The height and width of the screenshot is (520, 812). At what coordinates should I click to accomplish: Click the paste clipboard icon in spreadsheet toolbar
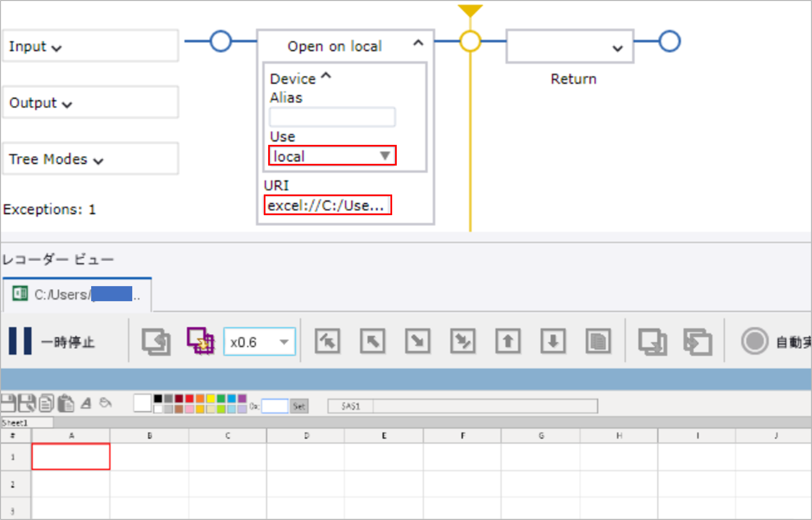[66, 403]
